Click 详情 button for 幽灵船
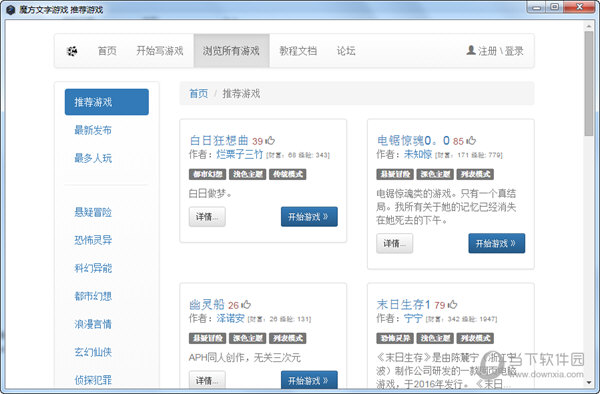Viewport: 600px width, 394px height. pyautogui.click(x=207, y=380)
